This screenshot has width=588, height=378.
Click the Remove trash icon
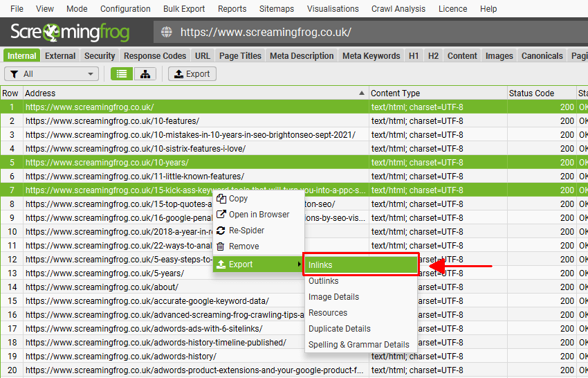(221, 246)
